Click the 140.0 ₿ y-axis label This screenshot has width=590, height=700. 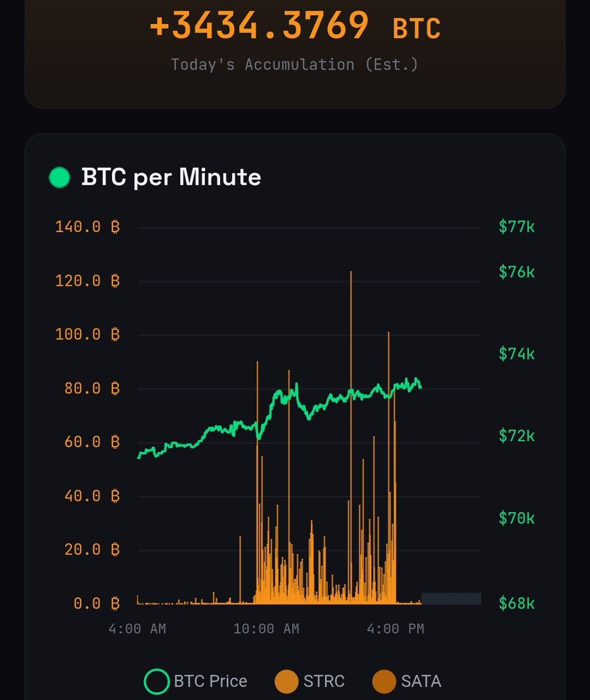[x=88, y=227]
